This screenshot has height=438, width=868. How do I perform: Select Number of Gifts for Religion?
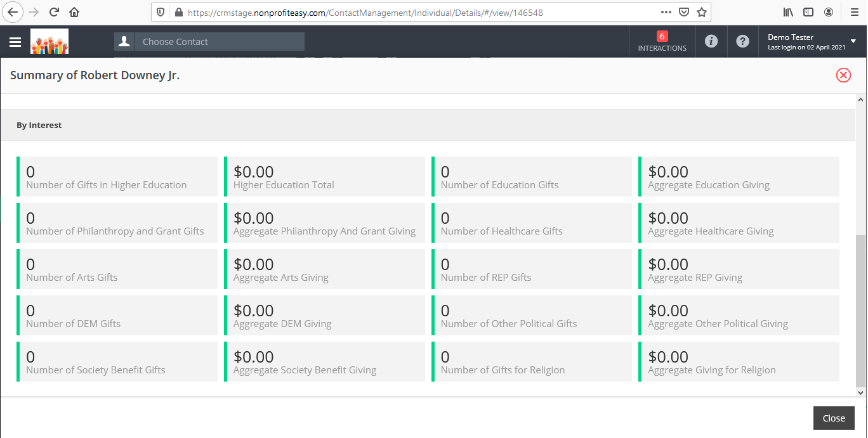pos(532,362)
